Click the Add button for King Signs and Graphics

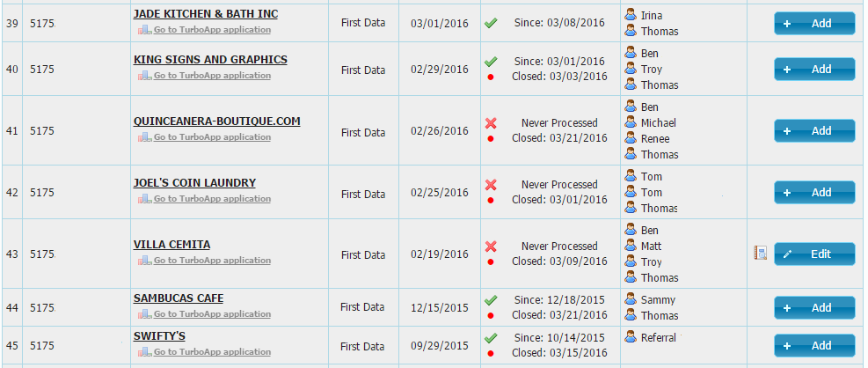[x=814, y=70]
